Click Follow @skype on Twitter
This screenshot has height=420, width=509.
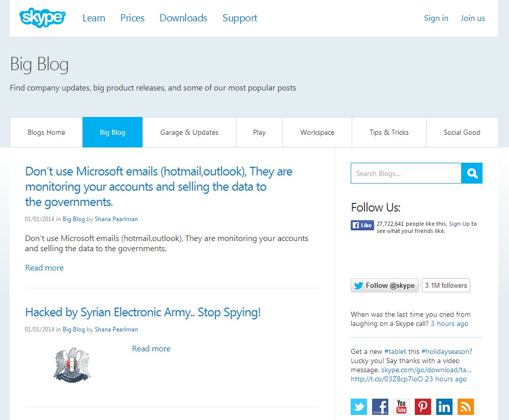click(385, 285)
